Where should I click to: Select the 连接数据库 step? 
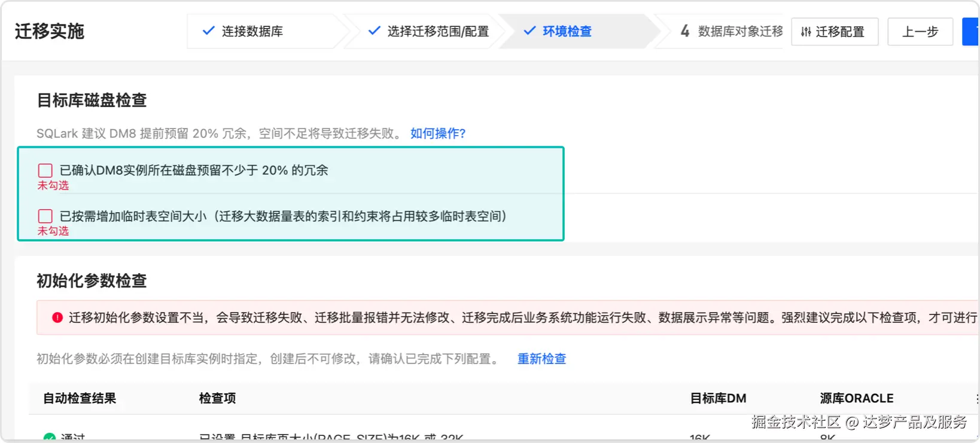pos(264,31)
